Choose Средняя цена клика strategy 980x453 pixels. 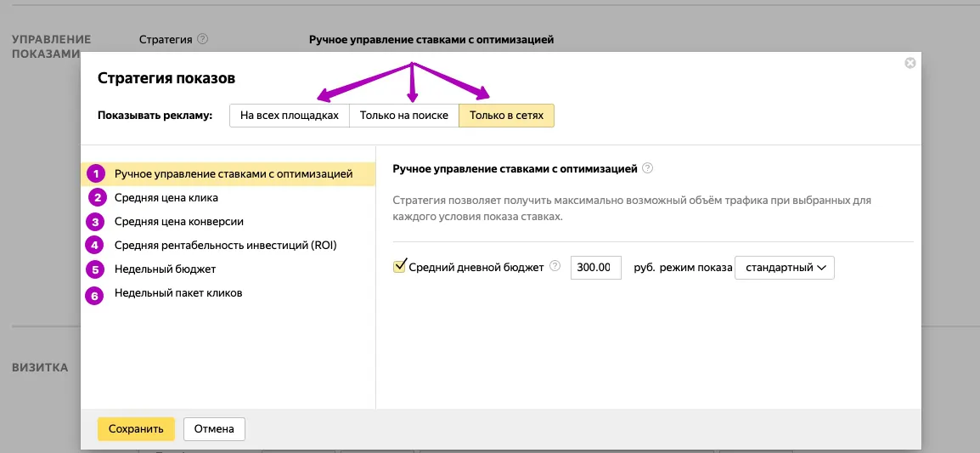[x=166, y=198]
